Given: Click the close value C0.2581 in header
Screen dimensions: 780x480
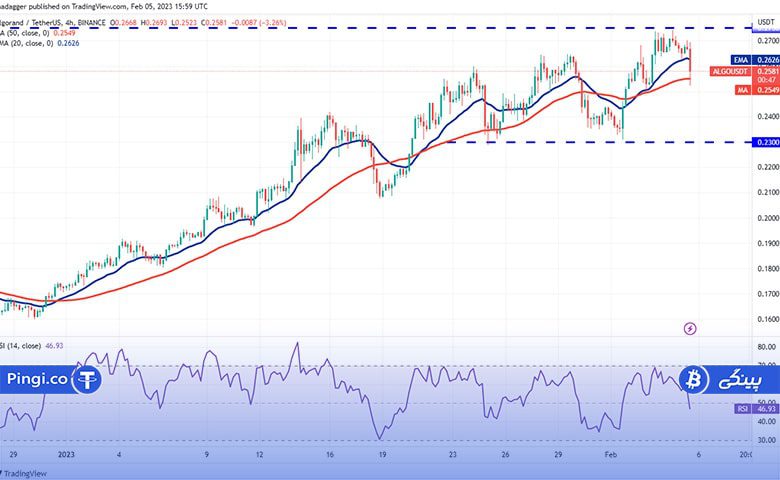Looking at the screenshot, I should coord(213,23).
